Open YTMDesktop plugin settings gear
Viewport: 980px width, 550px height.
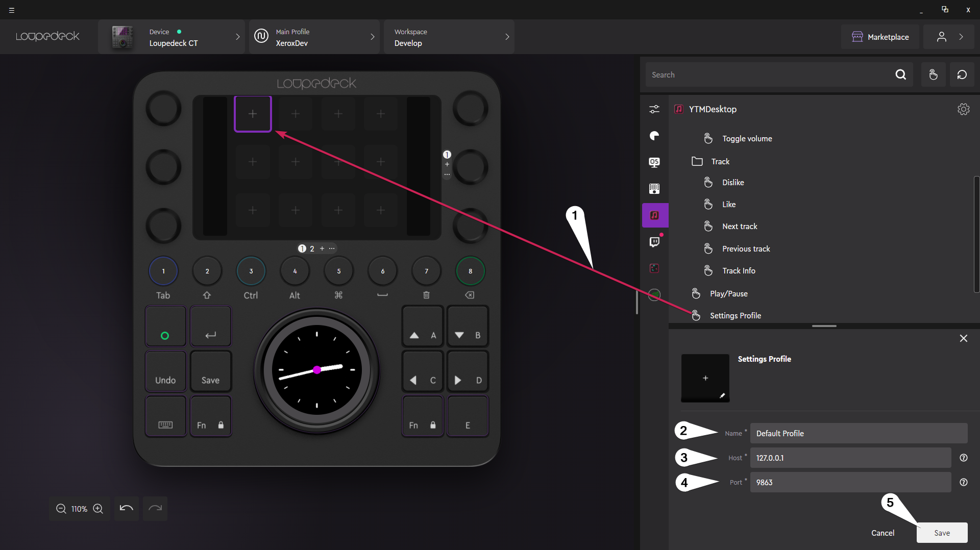point(964,109)
